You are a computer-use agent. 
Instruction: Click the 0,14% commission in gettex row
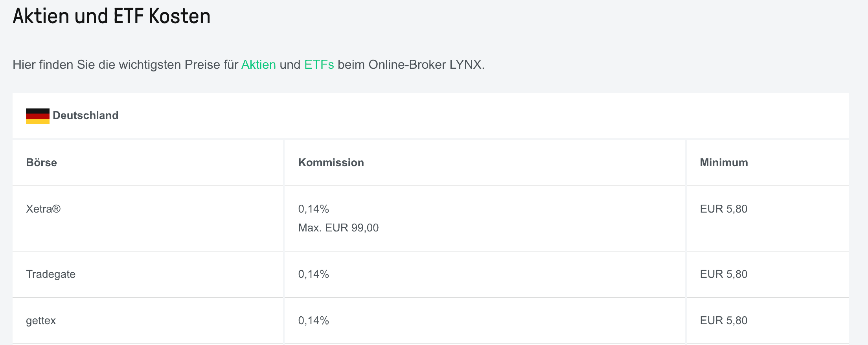coord(313,321)
